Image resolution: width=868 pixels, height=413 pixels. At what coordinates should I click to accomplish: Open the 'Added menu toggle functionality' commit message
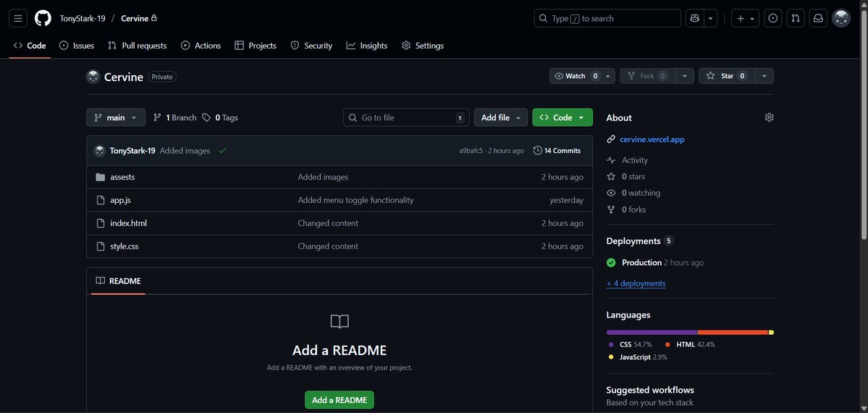(355, 200)
